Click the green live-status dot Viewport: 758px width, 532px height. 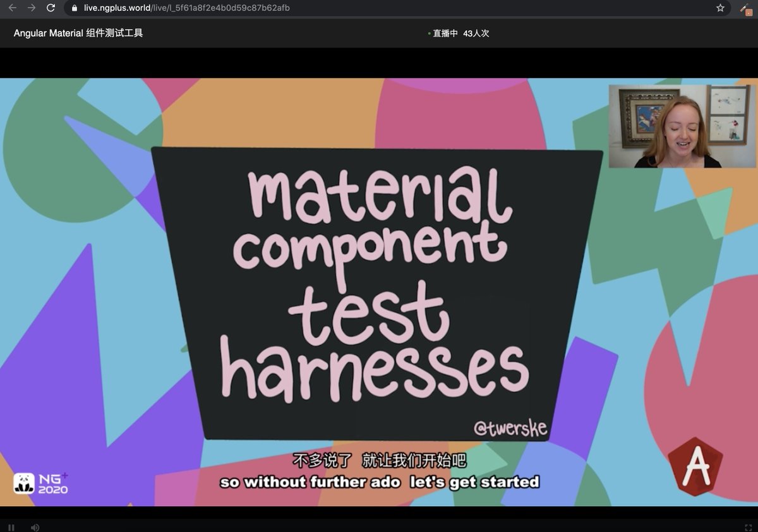click(x=428, y=34)
